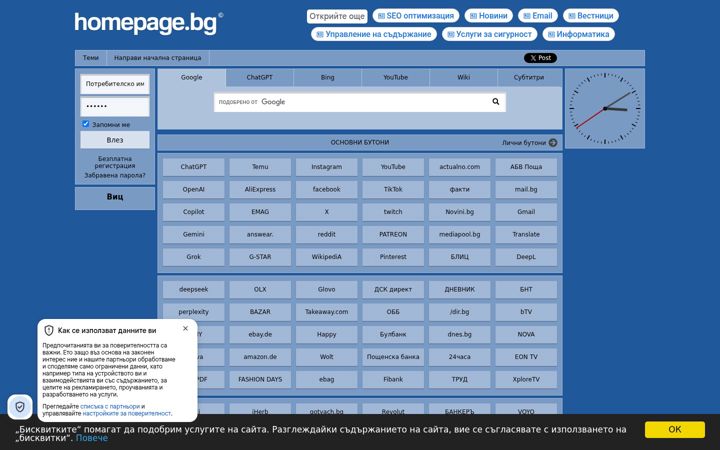The width and height of the screenshot is (720, 450).
Task: Focus the Google search input field
Action: pyautogui.click(x=351, y=102)
